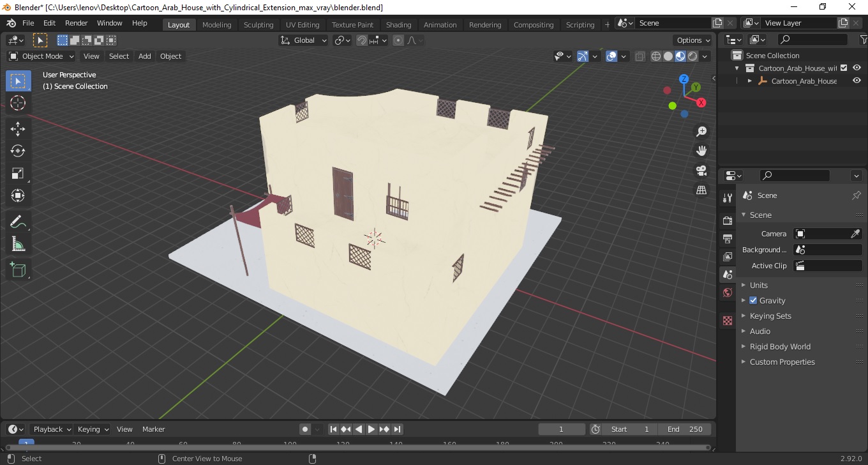Open the pivot point dropdown
This screenshot has height=465, width=868.
tap(343, 40)
